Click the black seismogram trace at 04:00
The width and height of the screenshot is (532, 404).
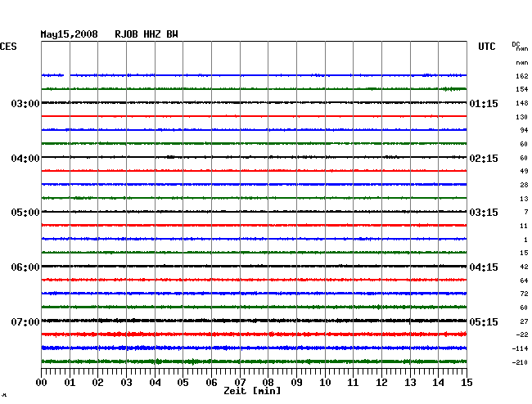click(254, 157)
